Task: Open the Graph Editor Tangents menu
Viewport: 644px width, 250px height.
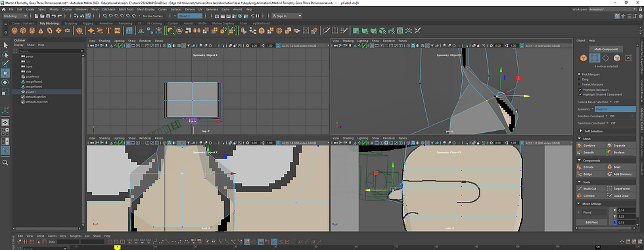Action: click(76, 236)
